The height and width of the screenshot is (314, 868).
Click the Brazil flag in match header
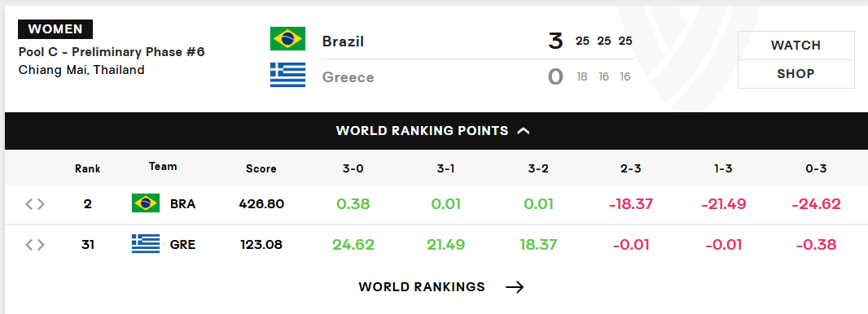click(x=287, y=39)
